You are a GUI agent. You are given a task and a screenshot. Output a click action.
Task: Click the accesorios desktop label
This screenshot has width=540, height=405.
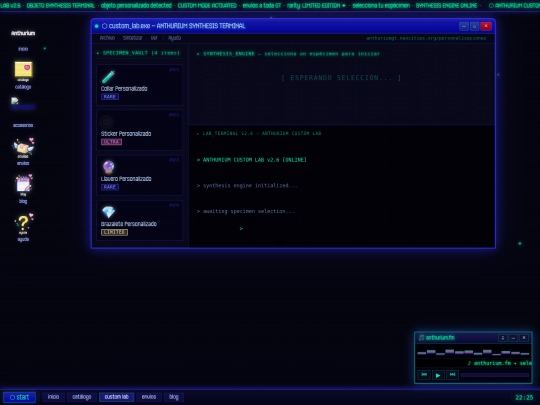[x=23, y=125]
